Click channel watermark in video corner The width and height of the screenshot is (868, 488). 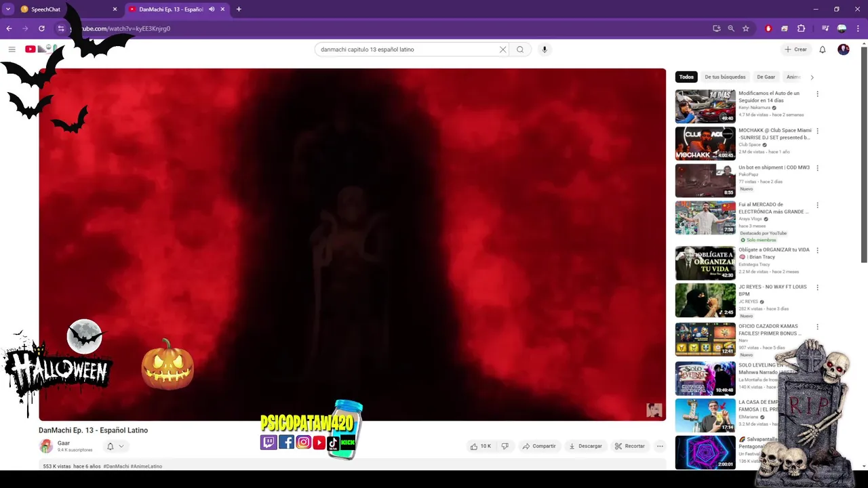[x=654, y=410]
